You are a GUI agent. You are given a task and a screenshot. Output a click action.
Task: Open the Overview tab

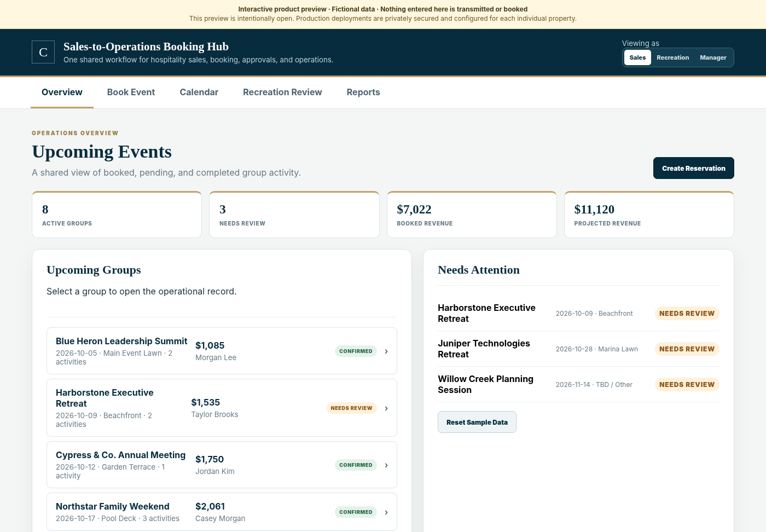coord(62,92)
